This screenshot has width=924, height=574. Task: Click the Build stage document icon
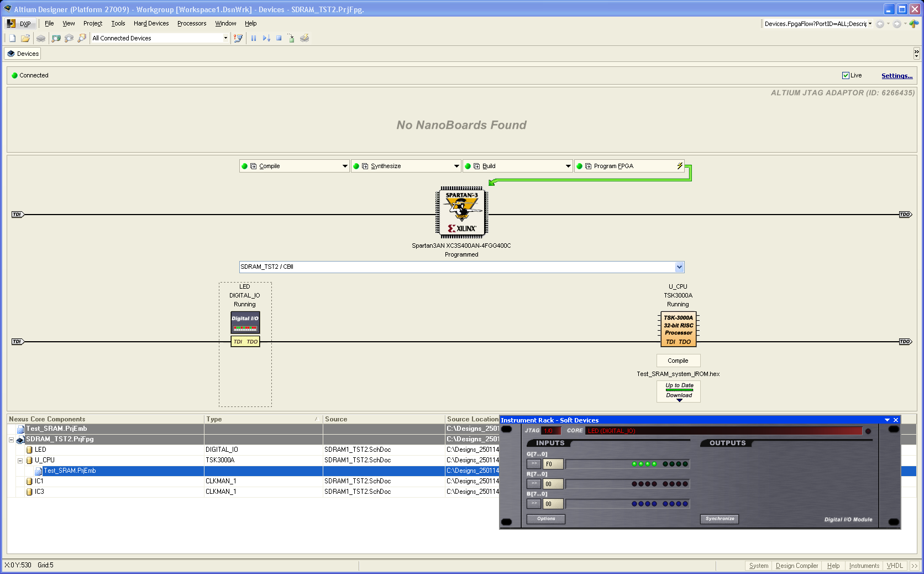477,166
